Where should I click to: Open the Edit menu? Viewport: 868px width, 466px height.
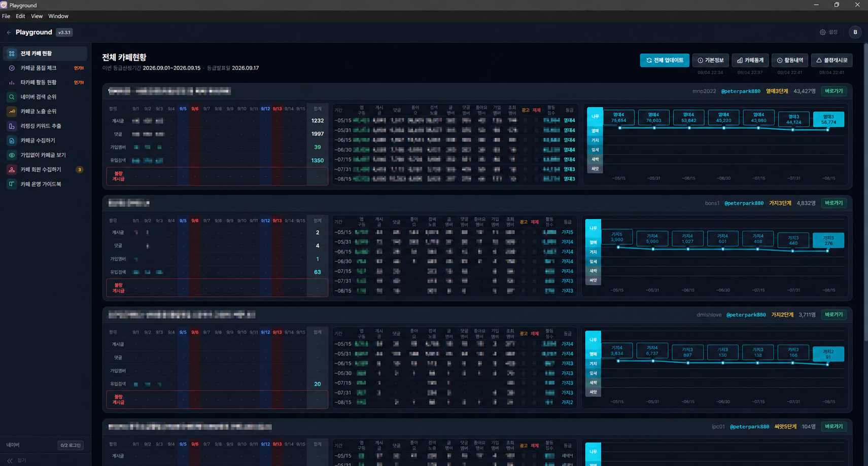pyautogui.click(x=20, y=16)
